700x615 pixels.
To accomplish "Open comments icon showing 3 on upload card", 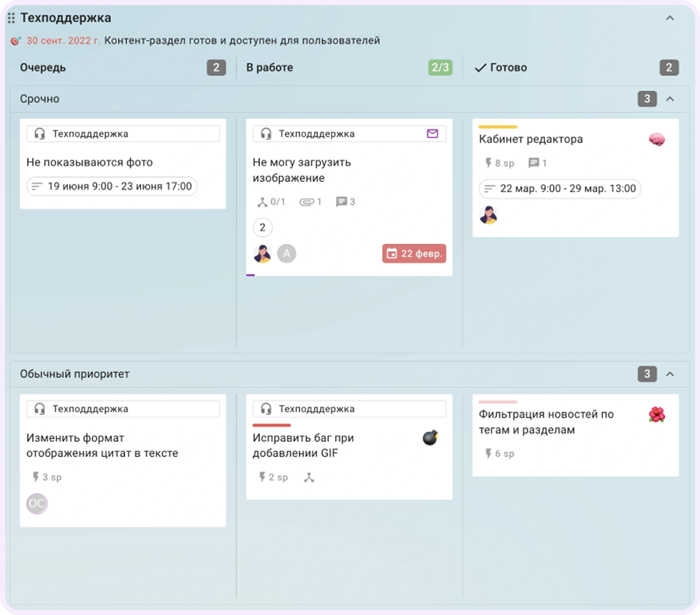I will pyautogui.click(x=341, y=201).
